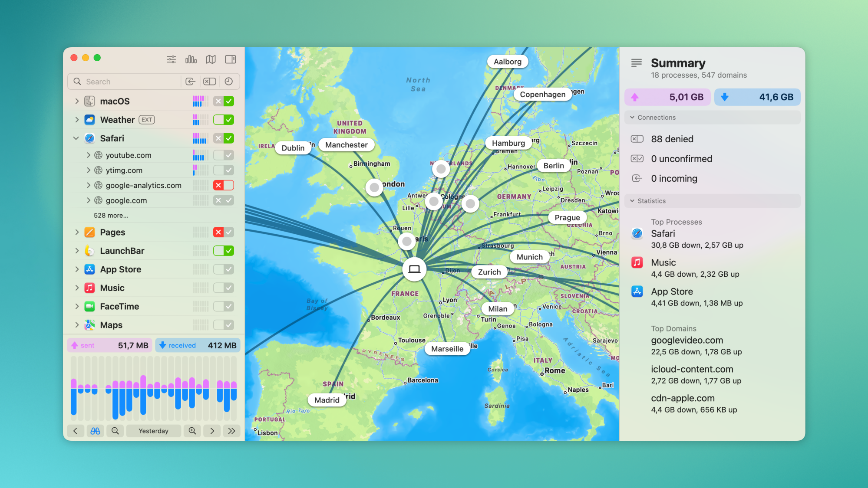Viewport: 868px width, 488px height.
Task: Click the incoming connections filter icon
Action: click(190, 82)
